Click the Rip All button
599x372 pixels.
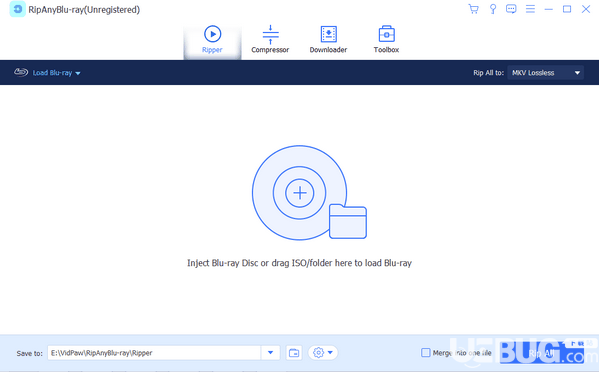pyautogui.click(x=542, y=354)
